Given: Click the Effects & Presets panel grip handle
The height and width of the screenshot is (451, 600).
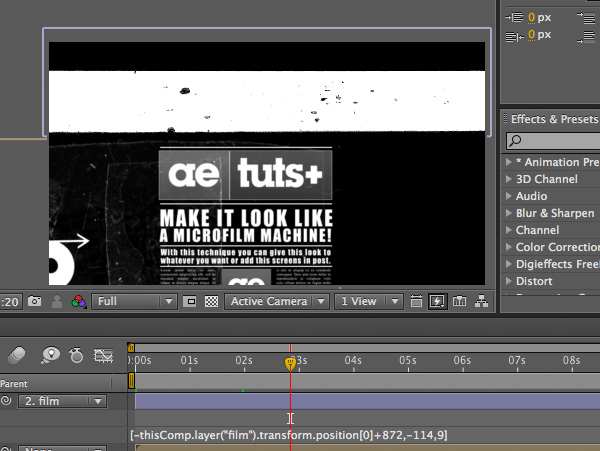Looking at the screenshot, I should (x=505, y=118).
